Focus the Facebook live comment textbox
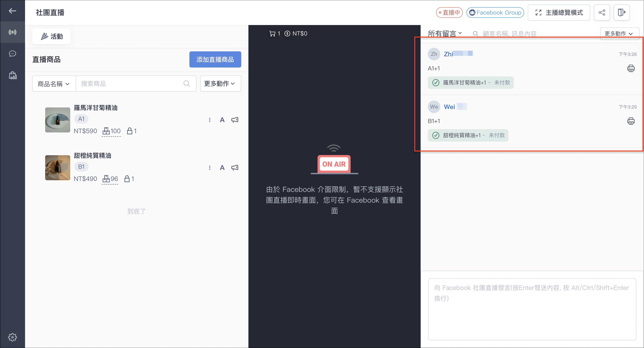 point(532,309)
